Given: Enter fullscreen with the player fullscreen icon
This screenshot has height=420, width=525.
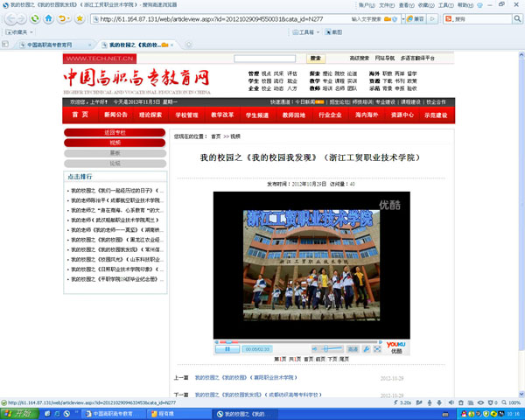Looking at the screenshot, I should [x=377, y=349].
